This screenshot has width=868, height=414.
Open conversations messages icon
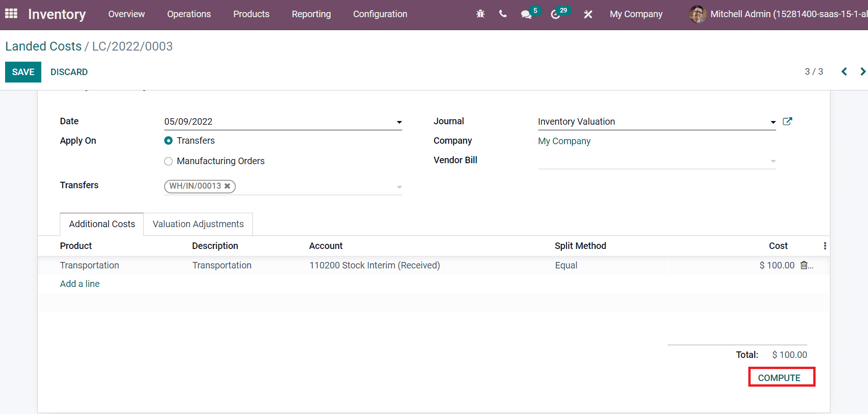point(527,14)
